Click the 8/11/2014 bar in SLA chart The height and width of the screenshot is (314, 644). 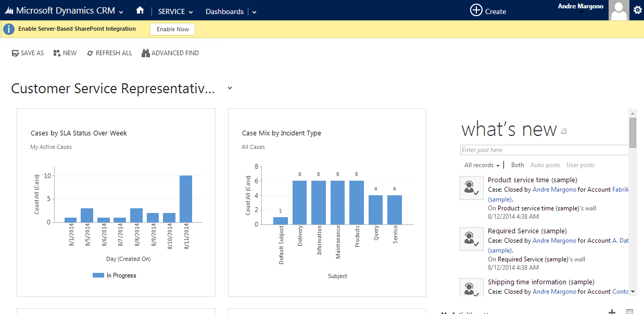pos(186,198)
